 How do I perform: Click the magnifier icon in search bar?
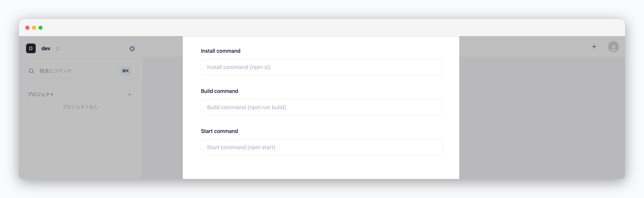click(31, 71)
